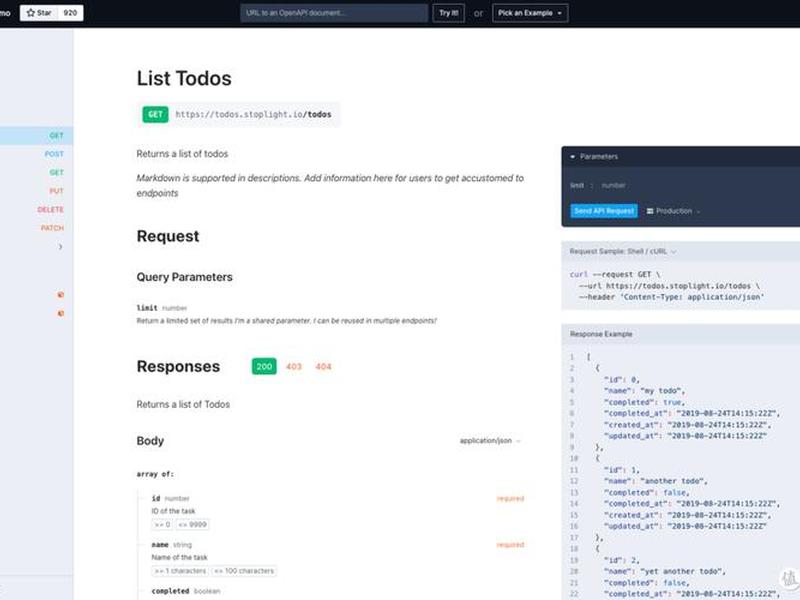Click the List Todos heading
Viewport: 800px width, 600px height.
point(184,78)
